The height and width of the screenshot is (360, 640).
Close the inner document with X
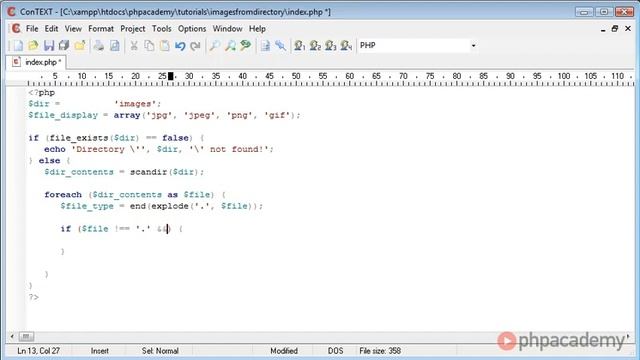pos(628,29)
